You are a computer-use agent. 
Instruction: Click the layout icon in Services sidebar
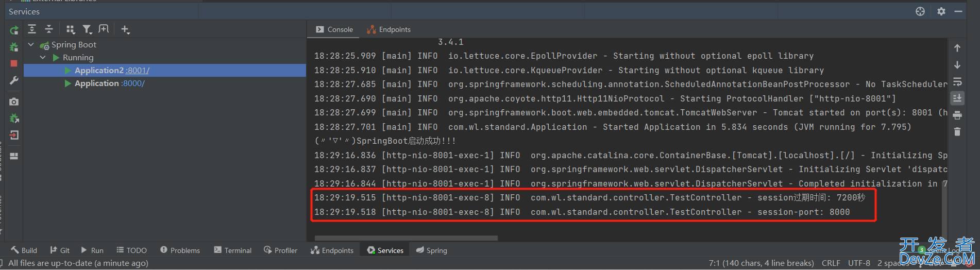pos(14,156)
